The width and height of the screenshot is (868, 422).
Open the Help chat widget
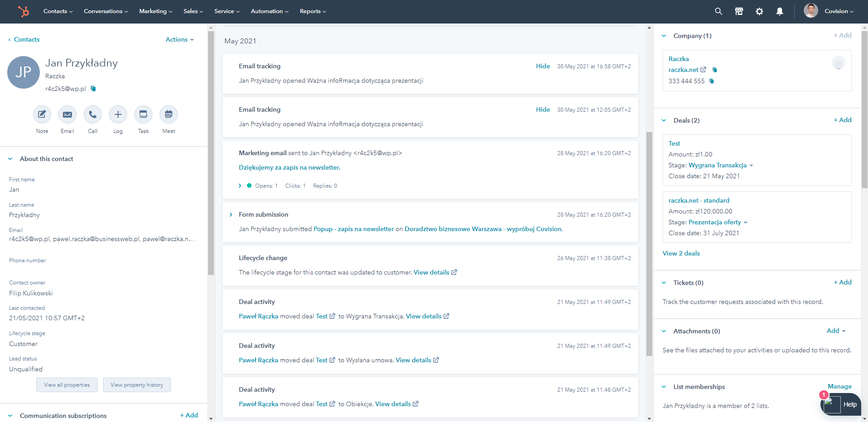[841, 404]
